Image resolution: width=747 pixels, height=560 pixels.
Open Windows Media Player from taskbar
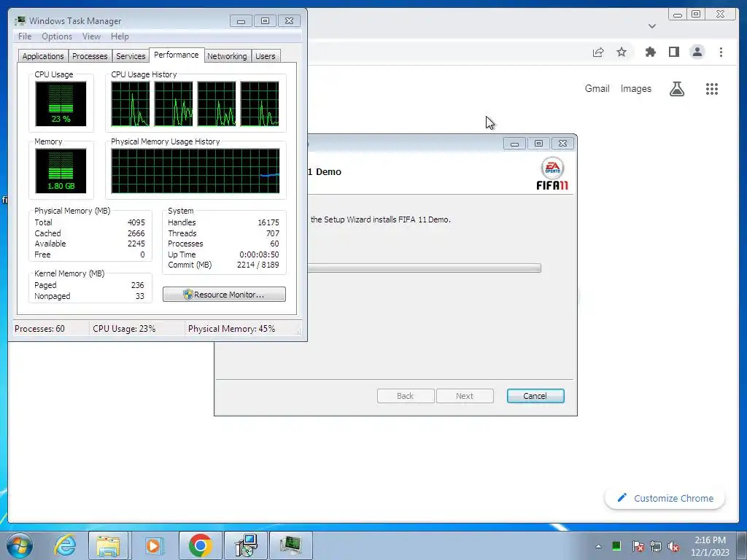tap(153, 545)
